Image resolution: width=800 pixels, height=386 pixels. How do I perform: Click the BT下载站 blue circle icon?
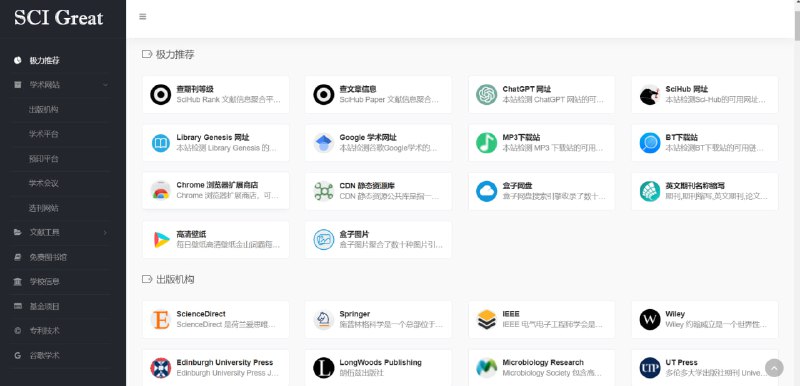click(x=650, y=143)
